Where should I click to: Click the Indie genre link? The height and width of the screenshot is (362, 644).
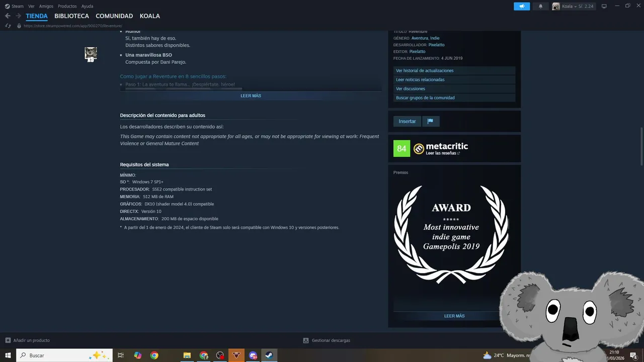(x=435, y=38)
